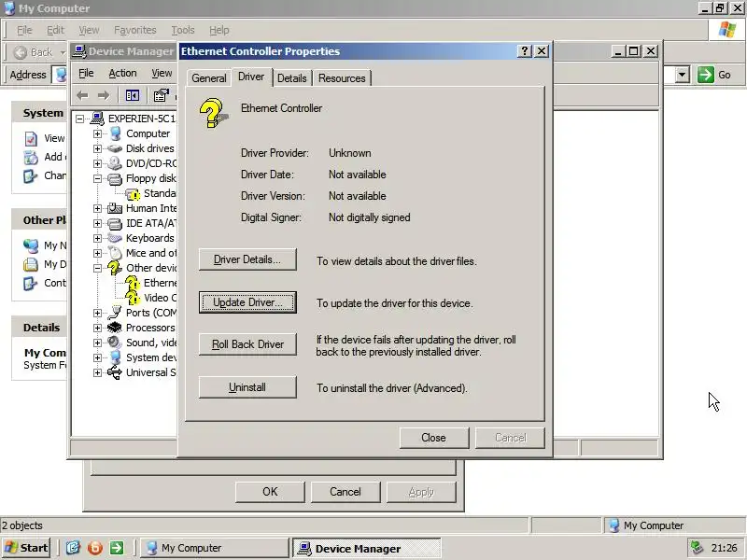The image size is (747, 560).
Task: Select the Universal Serial Bus icon
Action: pos(115,372)
